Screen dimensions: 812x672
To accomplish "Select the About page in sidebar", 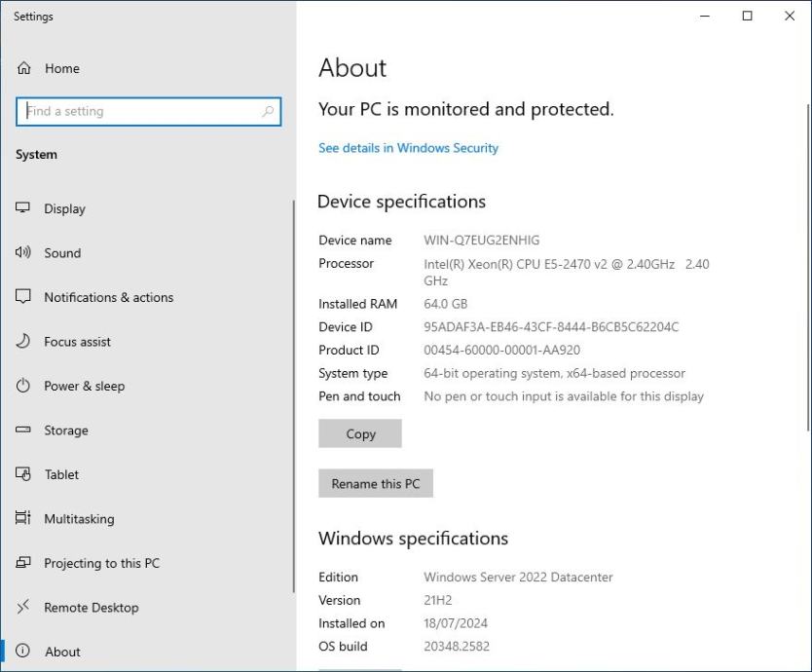I will 62,652.
